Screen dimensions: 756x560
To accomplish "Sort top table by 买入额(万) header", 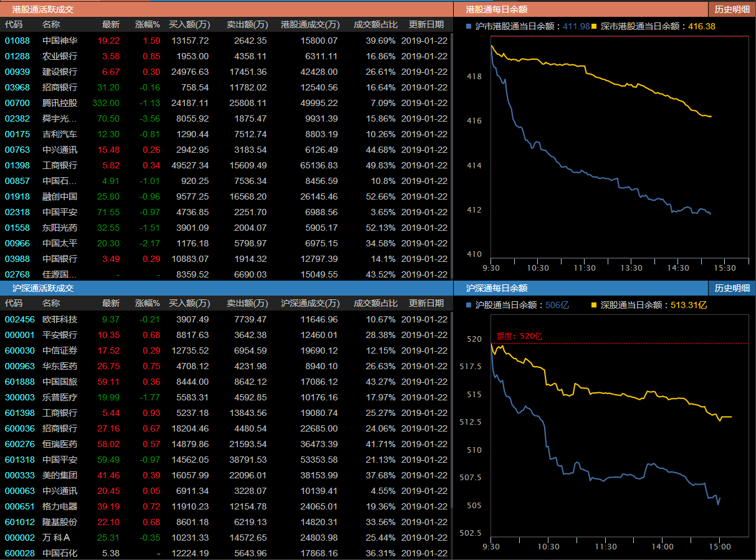I will click(x=189, y=24).
